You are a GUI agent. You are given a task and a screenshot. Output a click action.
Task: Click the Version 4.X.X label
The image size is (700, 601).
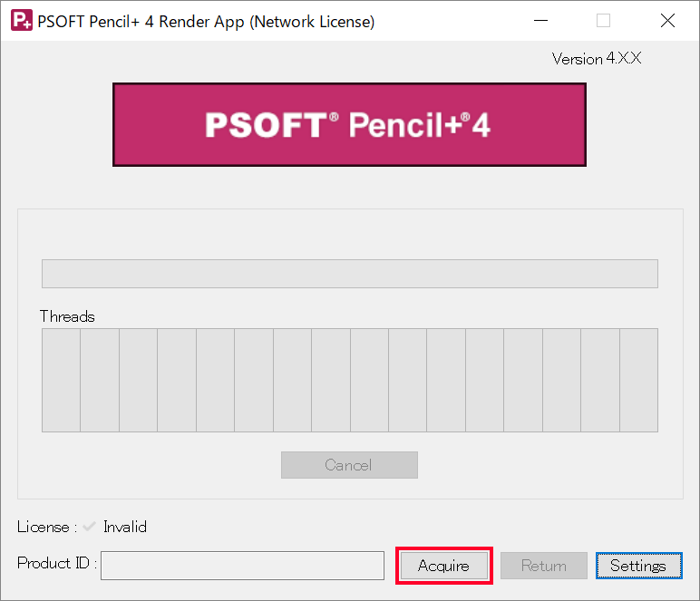pyautogui.click(x=597, y=58)
